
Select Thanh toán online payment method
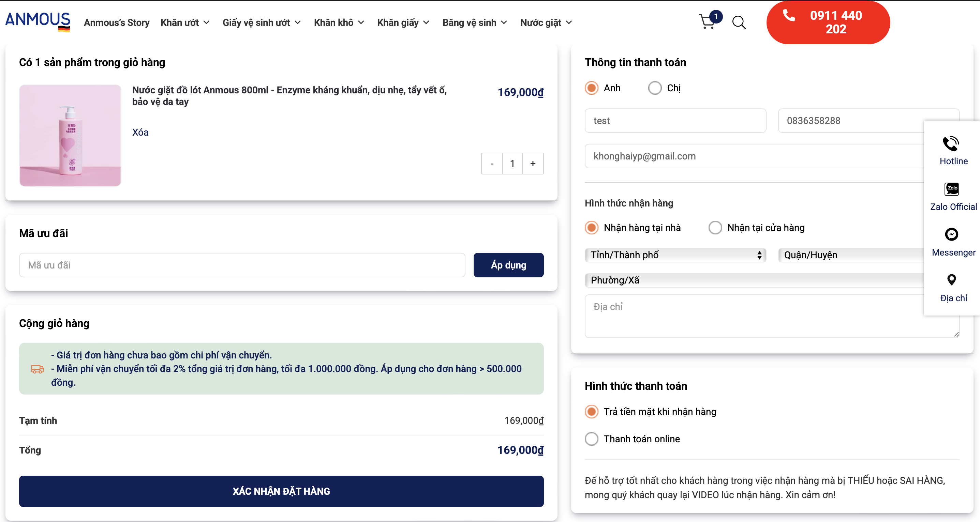(x=592, y=439)
